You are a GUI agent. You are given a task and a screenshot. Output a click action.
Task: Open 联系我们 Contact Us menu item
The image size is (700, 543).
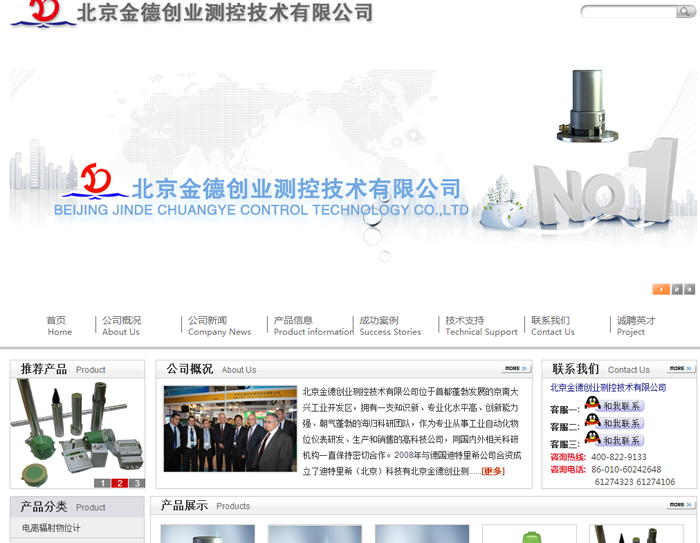(x=553, y=326)
